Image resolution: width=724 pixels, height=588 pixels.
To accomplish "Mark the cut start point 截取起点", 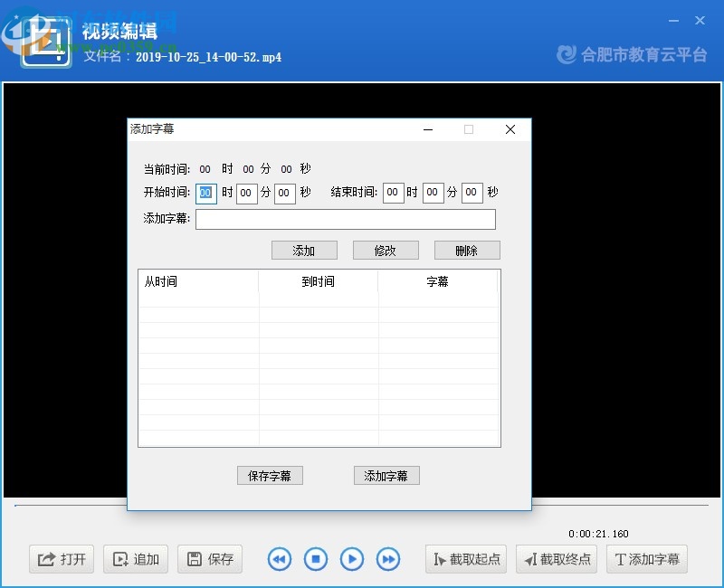I will point(465,559).
